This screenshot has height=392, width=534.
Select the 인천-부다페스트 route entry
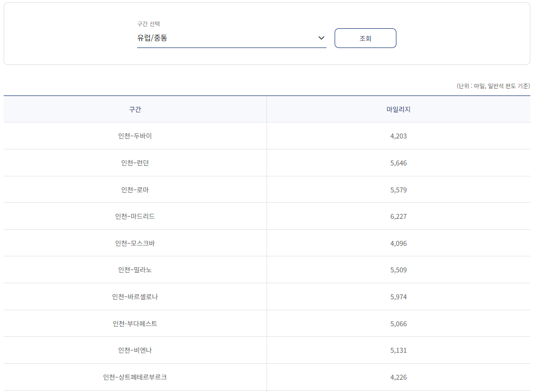point(135,323)
